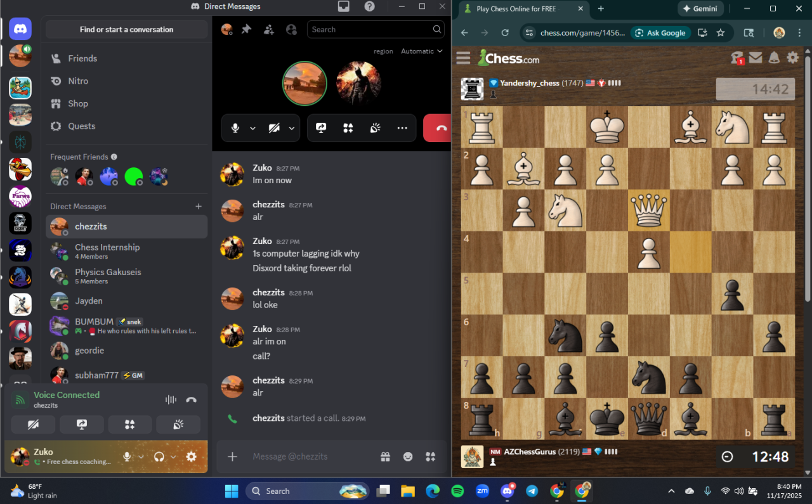Viewport: 812px width, 504px height.
Task: Show hidden icons in the Windows tray
Action: pyautogui.click(x=671, y=491)
